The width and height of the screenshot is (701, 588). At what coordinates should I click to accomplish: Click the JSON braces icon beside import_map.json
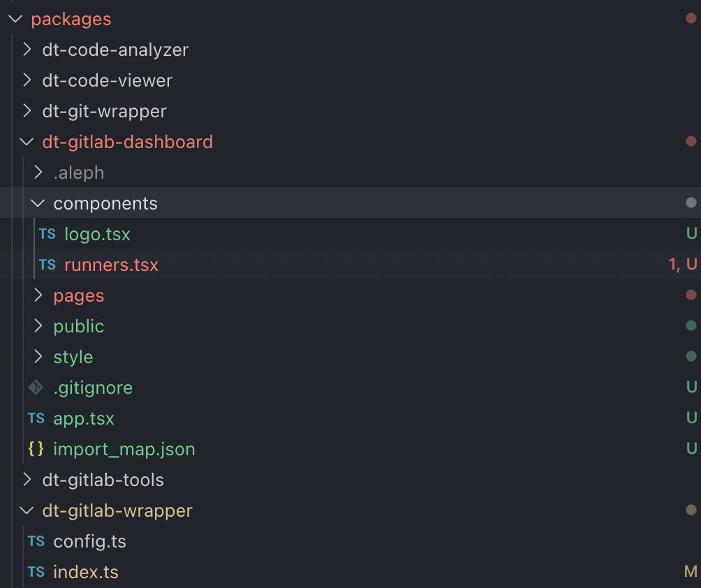click(x=36, y=449)
